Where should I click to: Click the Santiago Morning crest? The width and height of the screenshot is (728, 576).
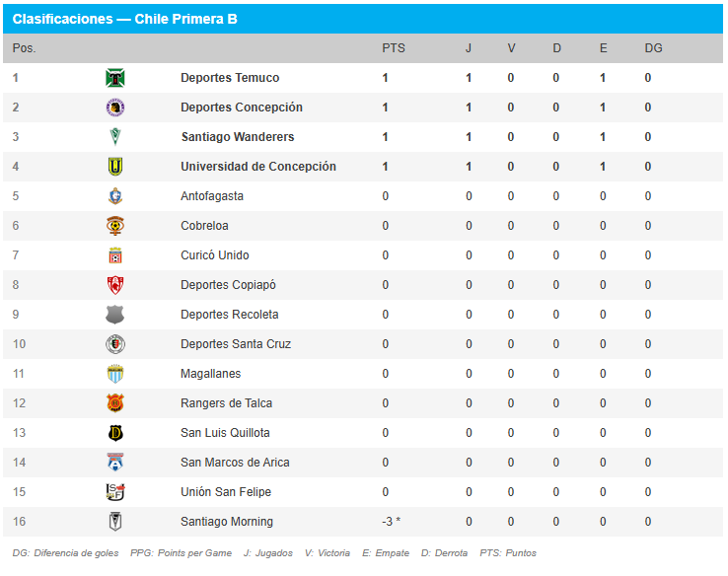[x=115, y=521]
